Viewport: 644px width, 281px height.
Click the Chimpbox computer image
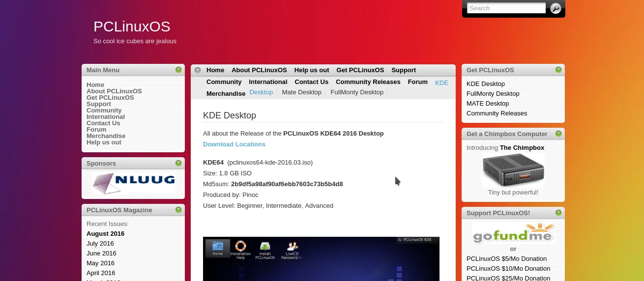(513, 170)
